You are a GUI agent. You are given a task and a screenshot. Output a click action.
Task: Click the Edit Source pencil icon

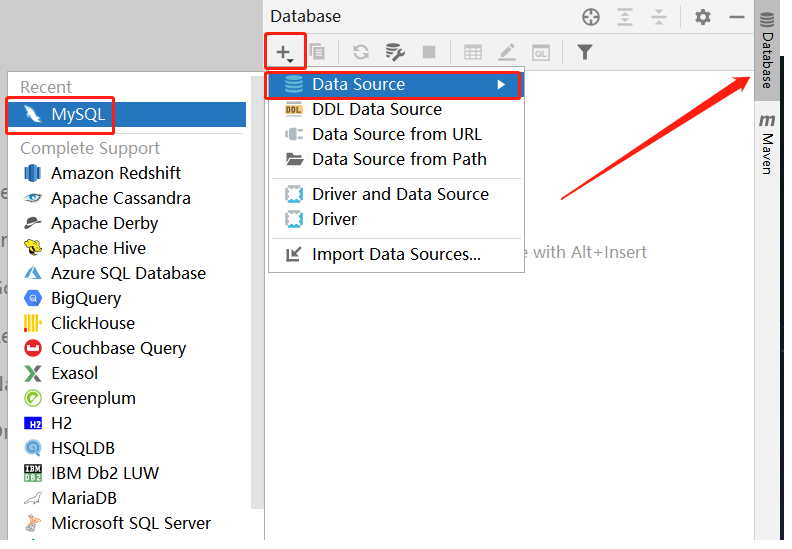click(507, 53)
